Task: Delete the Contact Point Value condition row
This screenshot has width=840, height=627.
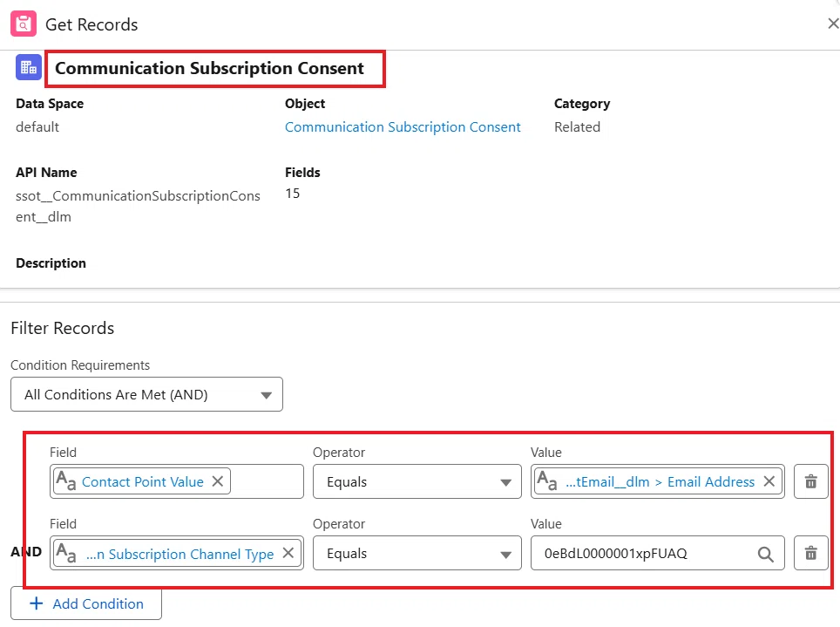Action: [811, 481]
